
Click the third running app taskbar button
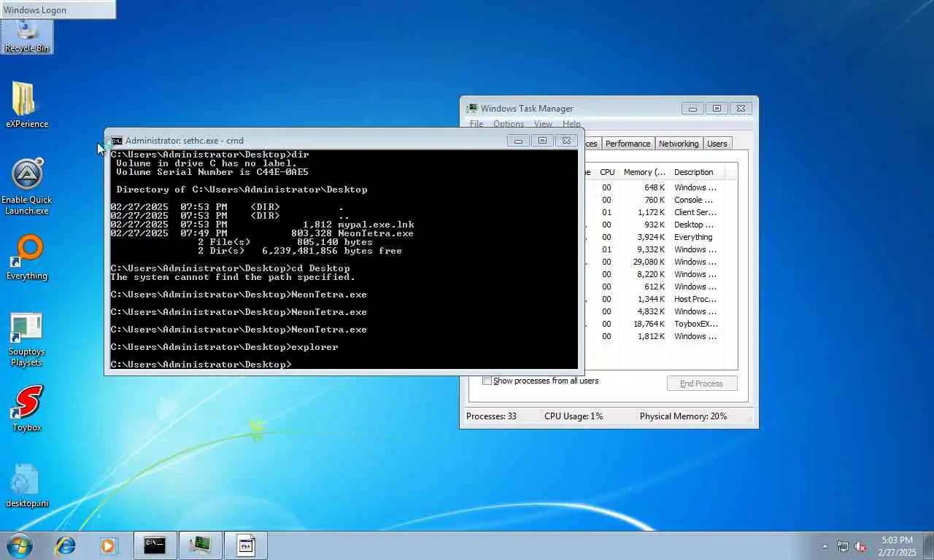246,545
